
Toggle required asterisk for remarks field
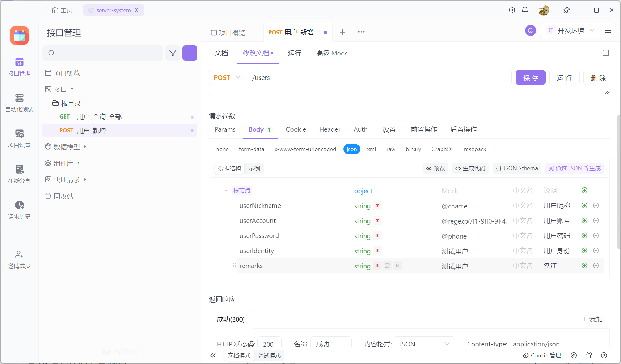click(377, 266)
